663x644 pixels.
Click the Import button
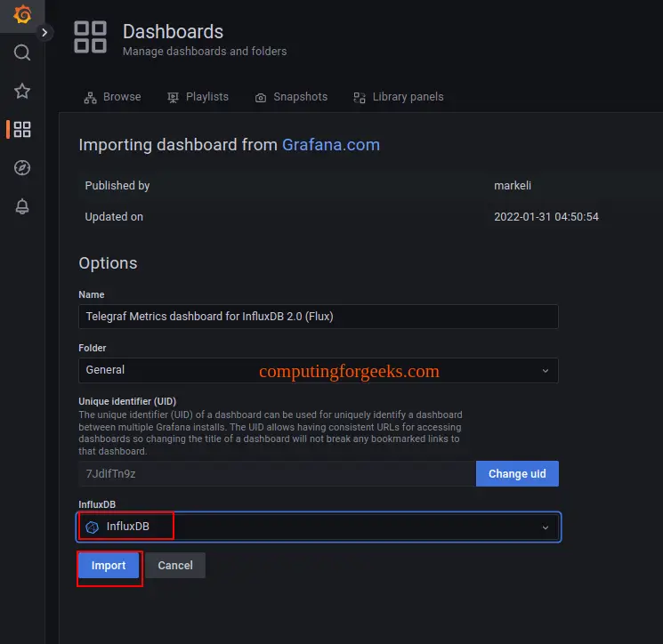pos(109,566)
